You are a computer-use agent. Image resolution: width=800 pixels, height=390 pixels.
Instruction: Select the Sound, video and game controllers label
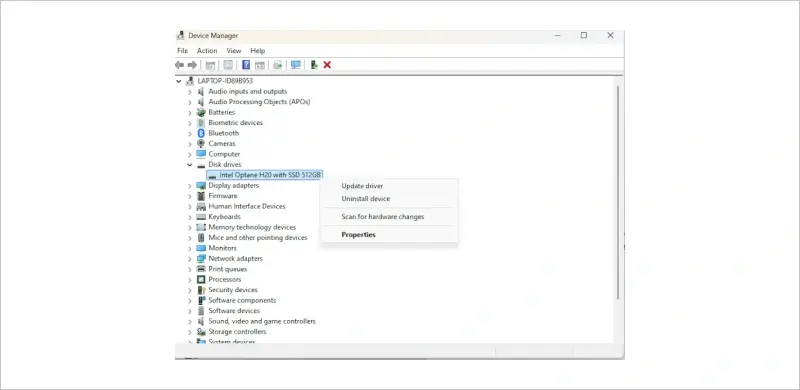tap(262, 321)
